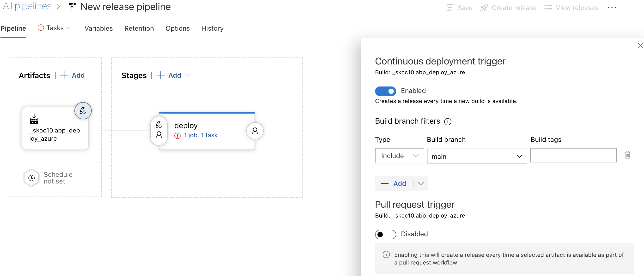
Task: Click the Save disk icon
Action: [450, 8]
